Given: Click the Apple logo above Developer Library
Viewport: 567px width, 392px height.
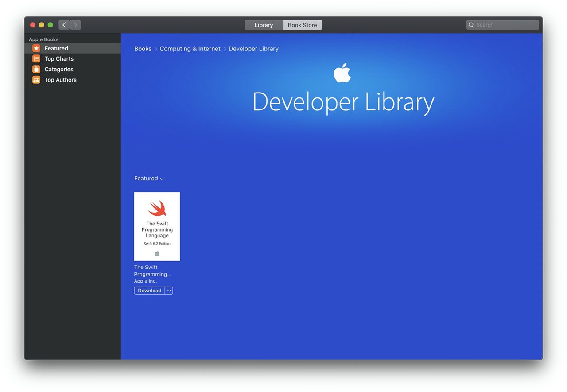Looking at the screenshot, I should tap(342, 73).
